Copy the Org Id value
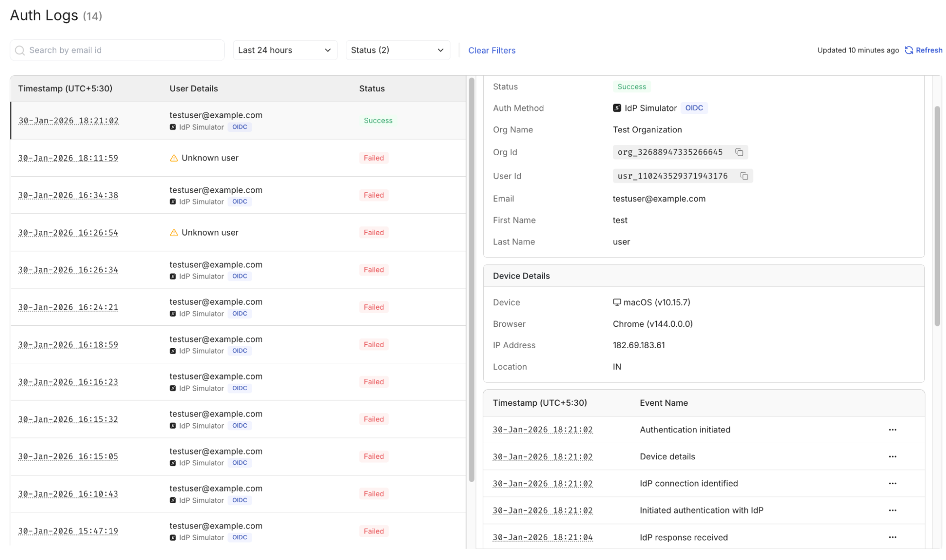This screenshot has height=560, width=946. (x=739, y=152)
